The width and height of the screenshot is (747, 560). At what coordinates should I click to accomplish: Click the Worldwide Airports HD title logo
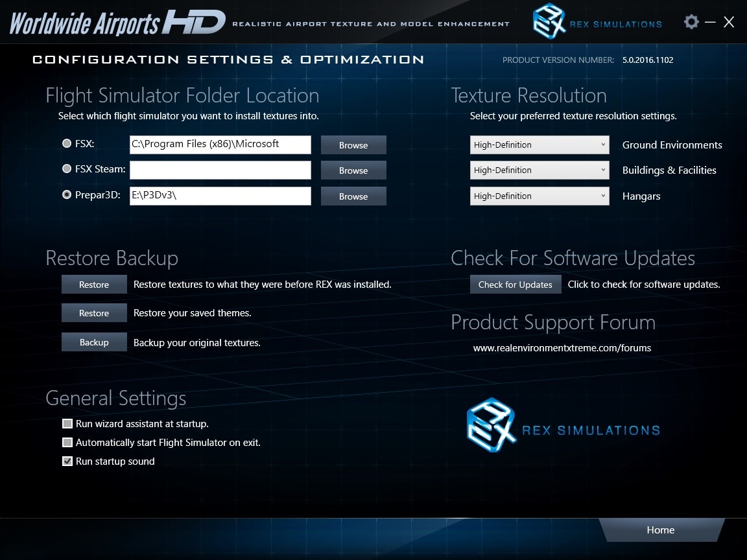pyautogui.click(x=117, y=22)
